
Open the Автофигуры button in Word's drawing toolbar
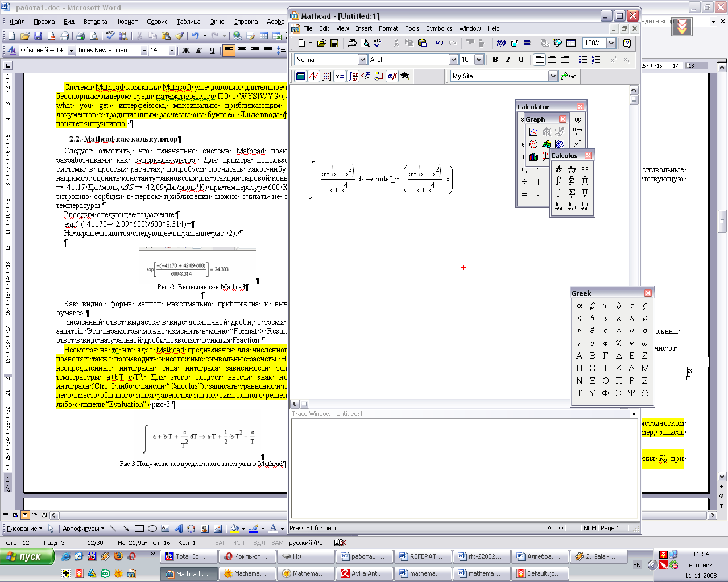(82, 529)
